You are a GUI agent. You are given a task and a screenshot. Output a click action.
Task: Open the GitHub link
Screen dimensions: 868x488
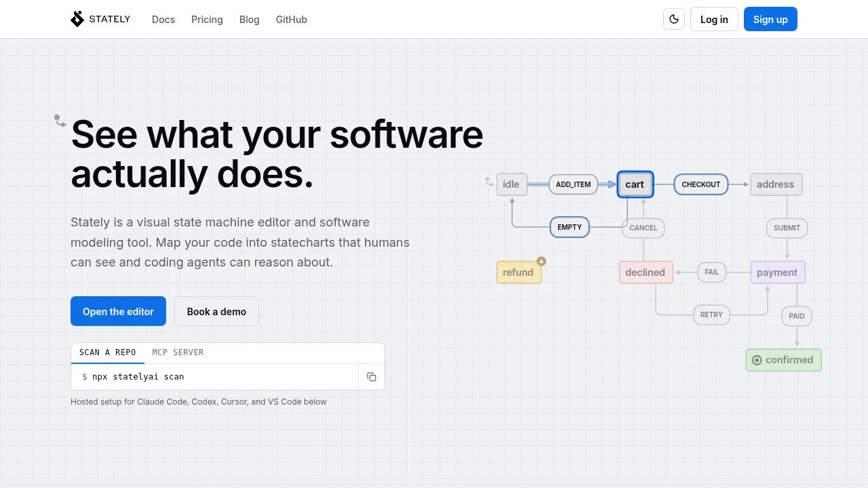(x=292, y=20)
